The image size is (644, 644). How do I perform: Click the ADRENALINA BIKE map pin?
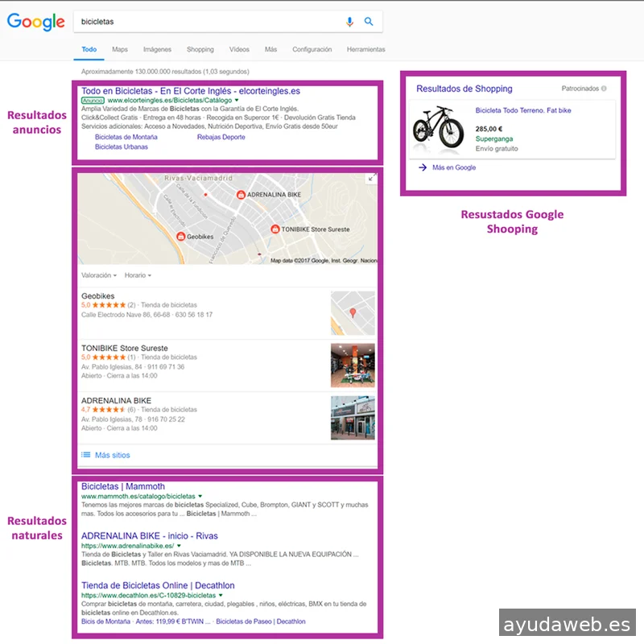[x=241, y=195]
